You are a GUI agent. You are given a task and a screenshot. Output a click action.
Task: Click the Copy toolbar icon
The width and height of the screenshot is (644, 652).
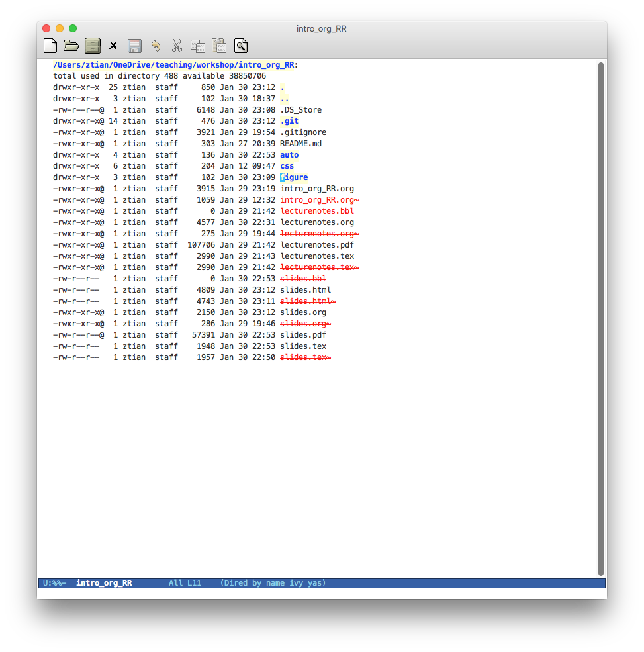coord(197,46)
